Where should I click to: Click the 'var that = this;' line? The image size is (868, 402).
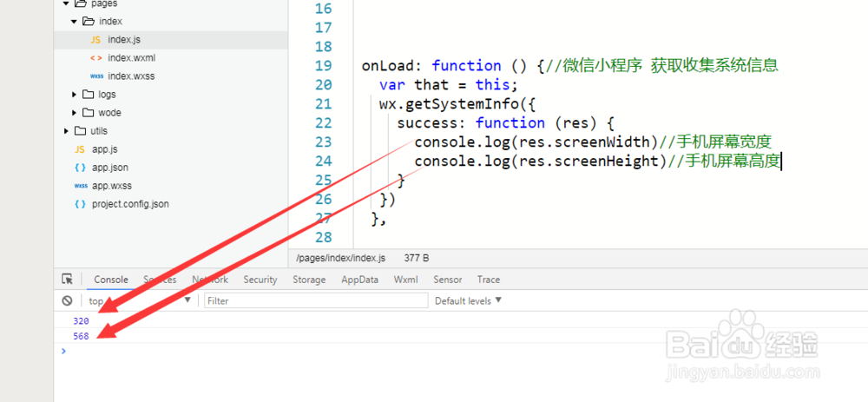449,85
